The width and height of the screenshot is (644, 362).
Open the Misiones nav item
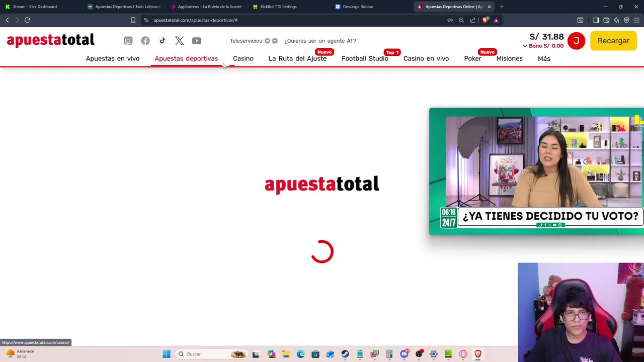click(509, 58)
